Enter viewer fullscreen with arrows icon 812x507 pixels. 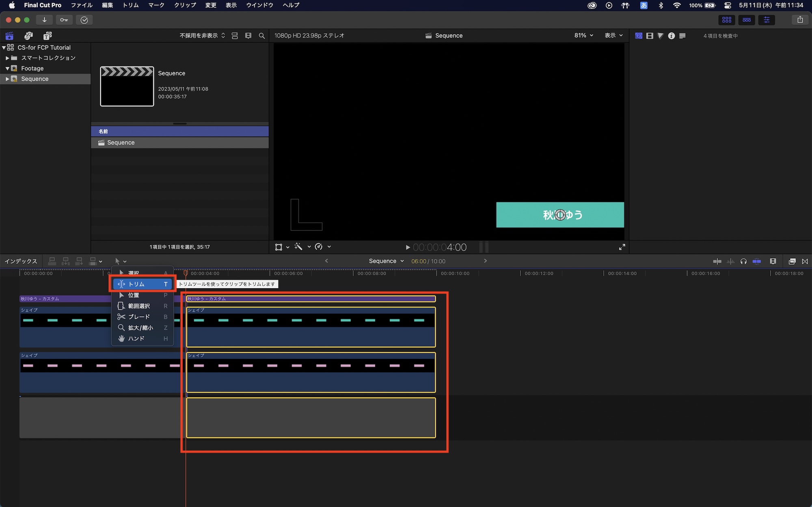(x=622, y=247)
